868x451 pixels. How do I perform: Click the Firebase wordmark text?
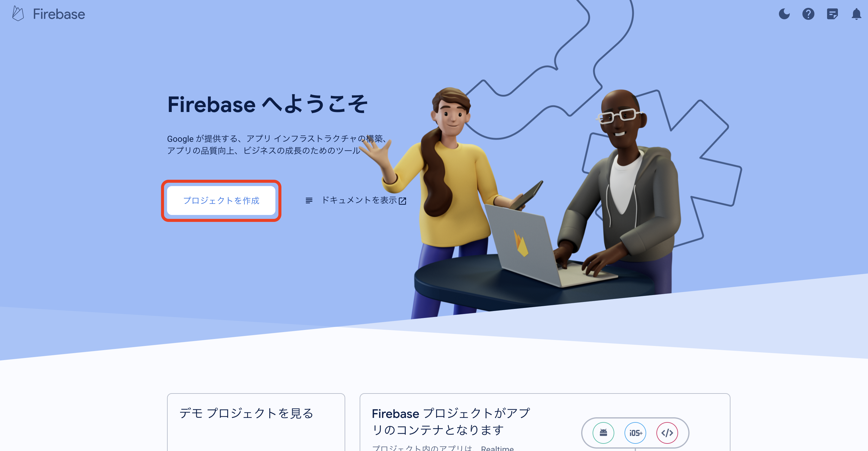coord(59,14)
